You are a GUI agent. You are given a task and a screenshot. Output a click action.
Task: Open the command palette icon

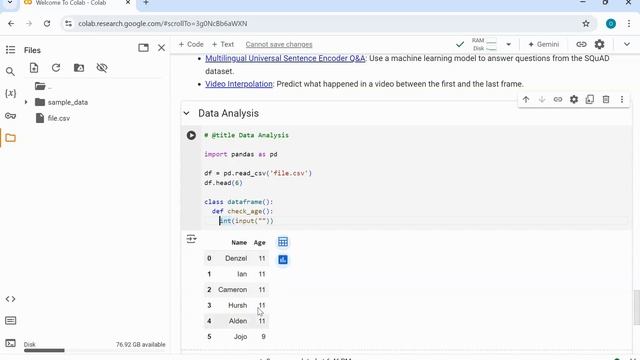point(10,321)
